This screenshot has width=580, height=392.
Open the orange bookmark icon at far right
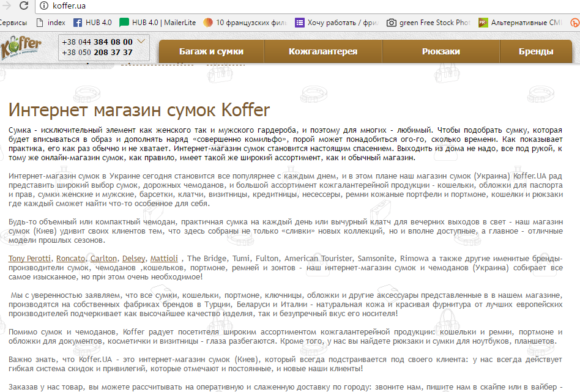click(575, 23)
